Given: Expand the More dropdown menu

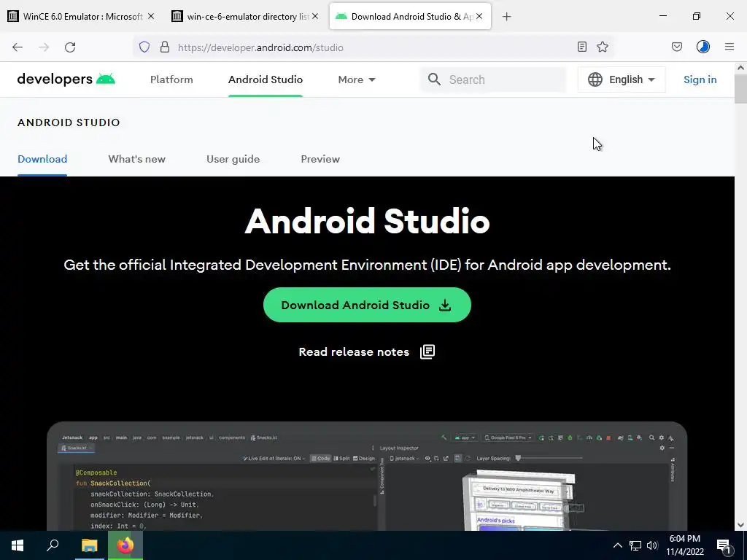Looking at the screenshot, I should 357,79.
